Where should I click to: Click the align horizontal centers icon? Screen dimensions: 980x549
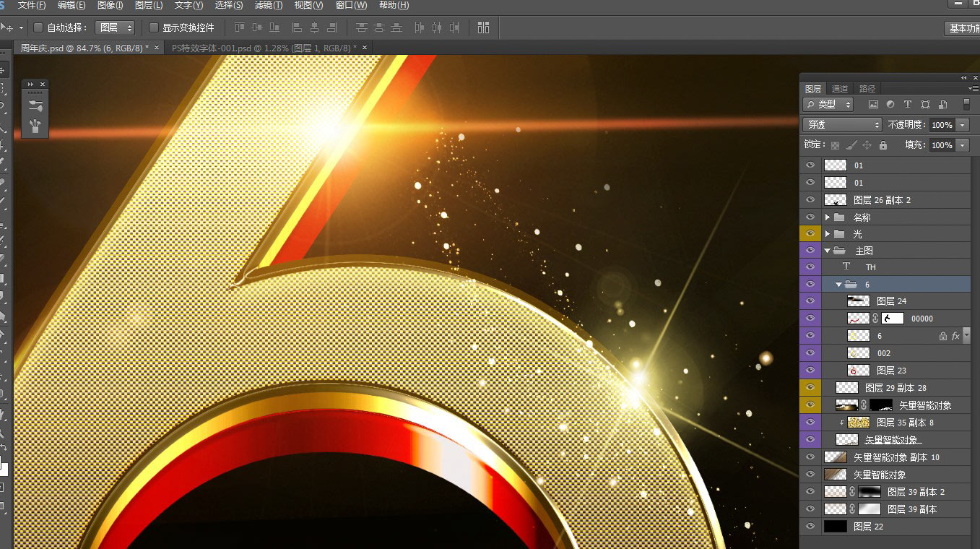[x=314, y=27]
